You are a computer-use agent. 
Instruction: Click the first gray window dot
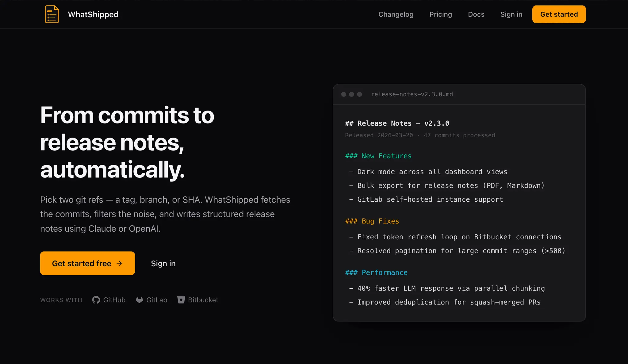click(x=344, y=94)
